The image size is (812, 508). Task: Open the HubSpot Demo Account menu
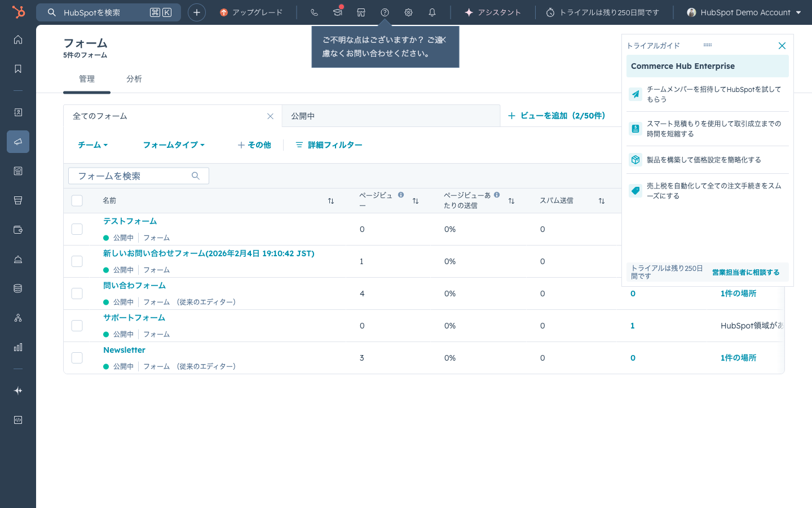(x=744, y=12)
